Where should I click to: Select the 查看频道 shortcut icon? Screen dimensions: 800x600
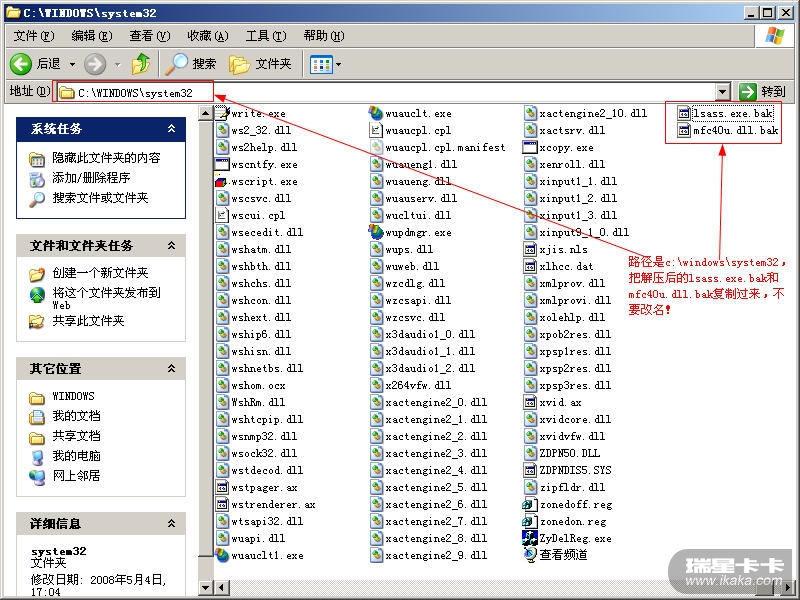[530, 554]
